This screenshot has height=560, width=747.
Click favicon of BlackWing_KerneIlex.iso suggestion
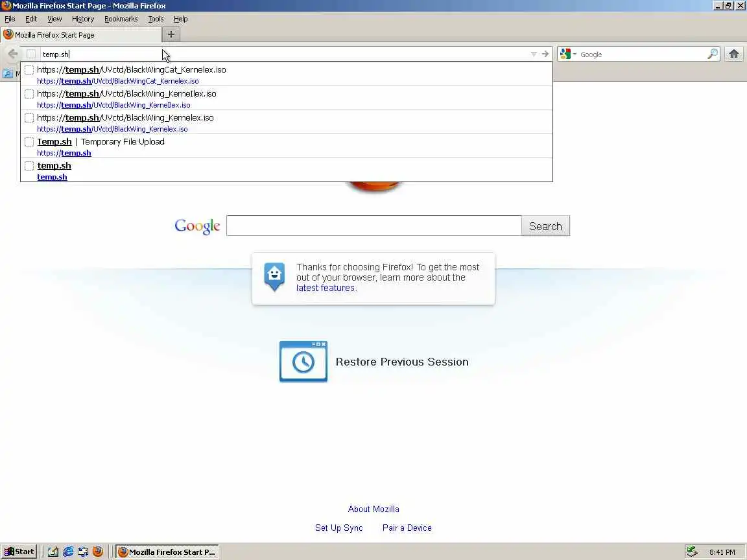(x=29, y=94)
